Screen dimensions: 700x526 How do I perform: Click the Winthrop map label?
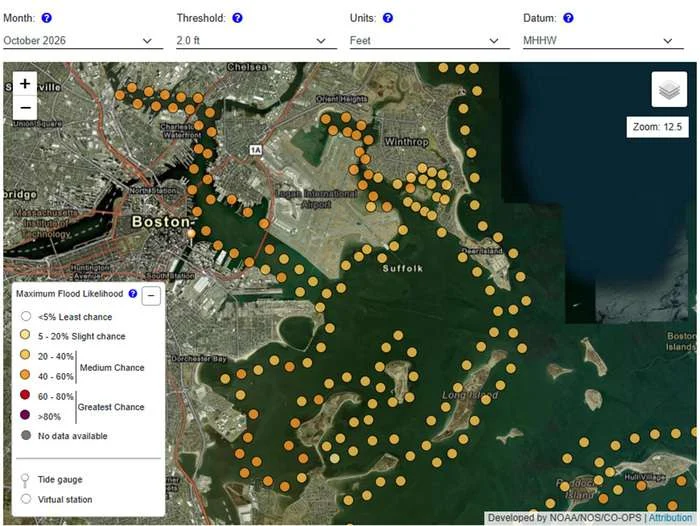tap(406, 142)
